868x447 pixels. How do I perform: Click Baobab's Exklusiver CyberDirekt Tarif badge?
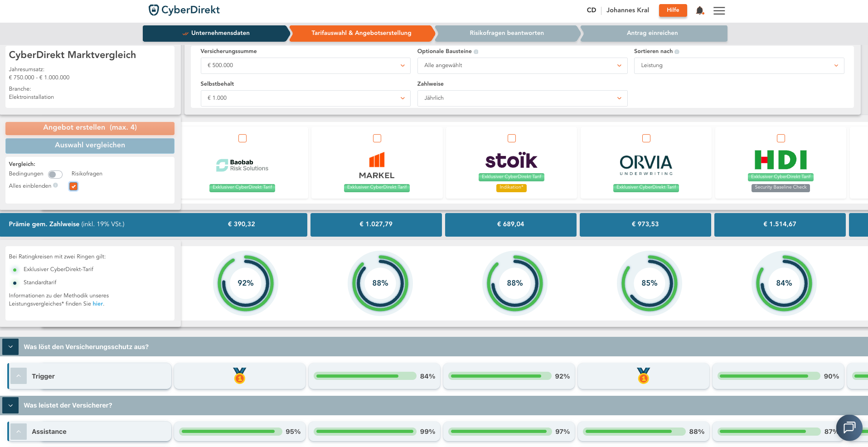[x=242, y=188]
